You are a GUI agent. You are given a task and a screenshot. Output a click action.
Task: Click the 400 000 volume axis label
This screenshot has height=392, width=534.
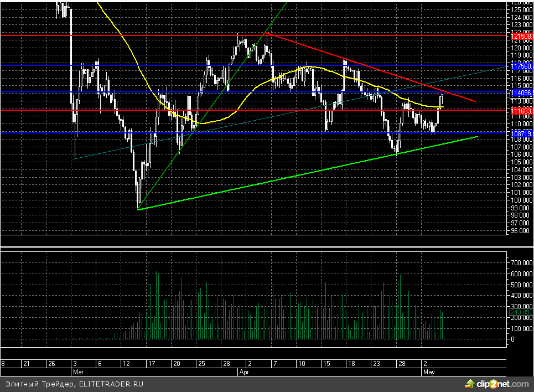click(521, 296)
